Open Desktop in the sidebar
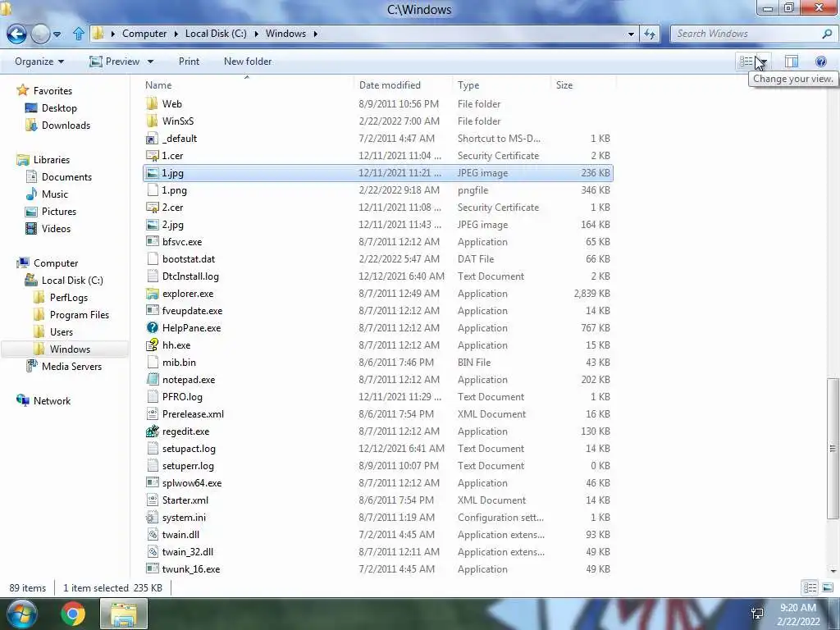This screenshot has height=630, width=840. pyautogui.click(x=59, y=108)
